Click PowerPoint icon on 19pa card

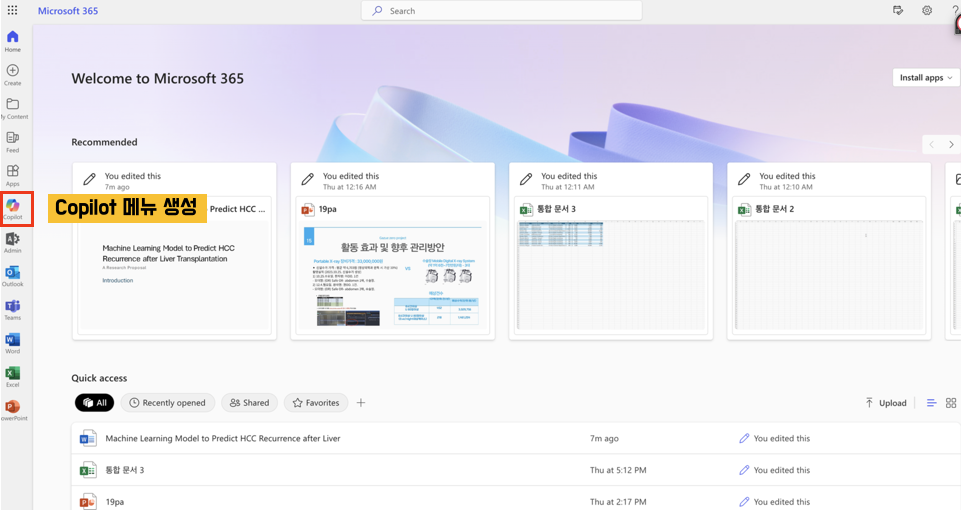tap(308, 210)
